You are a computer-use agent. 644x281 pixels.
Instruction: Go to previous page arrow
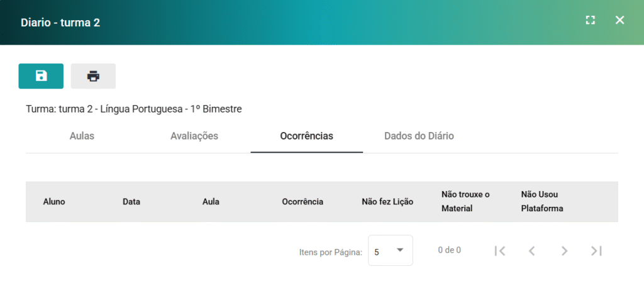tap(532, 251)
